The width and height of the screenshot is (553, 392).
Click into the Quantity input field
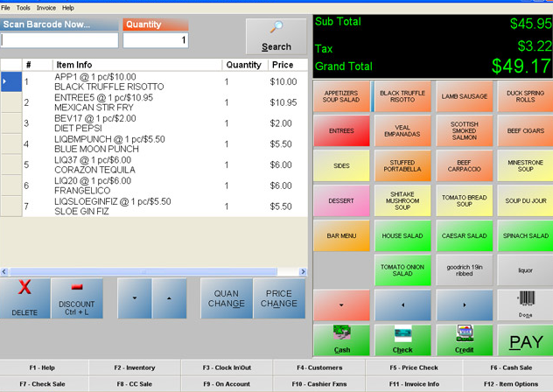tap(156, 40)
